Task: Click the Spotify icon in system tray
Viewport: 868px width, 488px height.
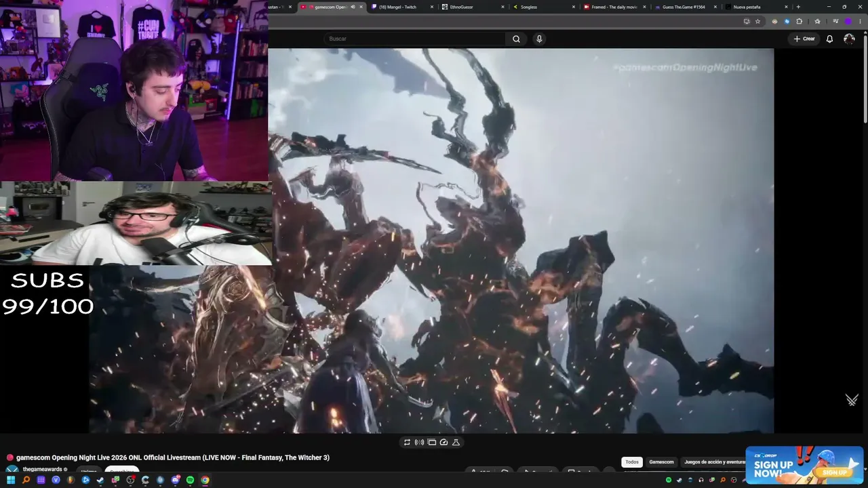Action: (x=669, y=480)
